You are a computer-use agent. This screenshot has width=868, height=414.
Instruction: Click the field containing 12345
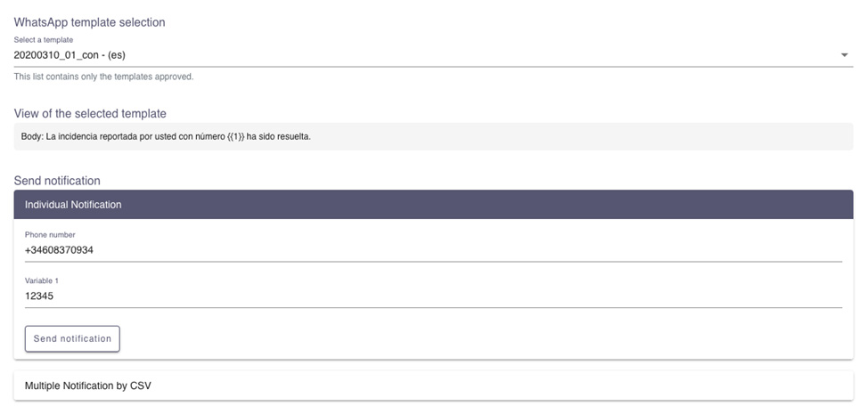tap(433, 296)
